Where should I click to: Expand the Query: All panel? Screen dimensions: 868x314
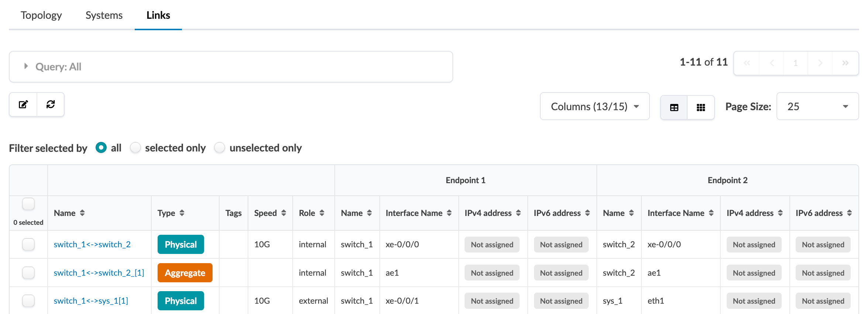[26, 66]
